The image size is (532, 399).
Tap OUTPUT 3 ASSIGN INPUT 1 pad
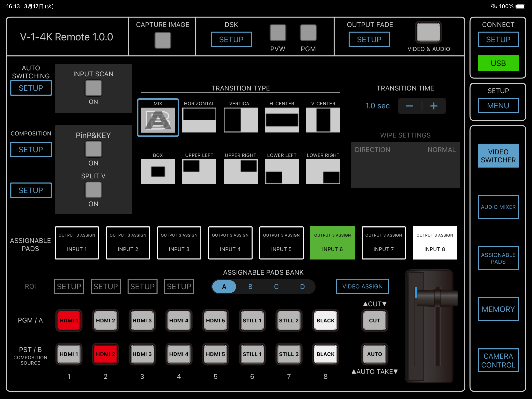coord(77,243)
